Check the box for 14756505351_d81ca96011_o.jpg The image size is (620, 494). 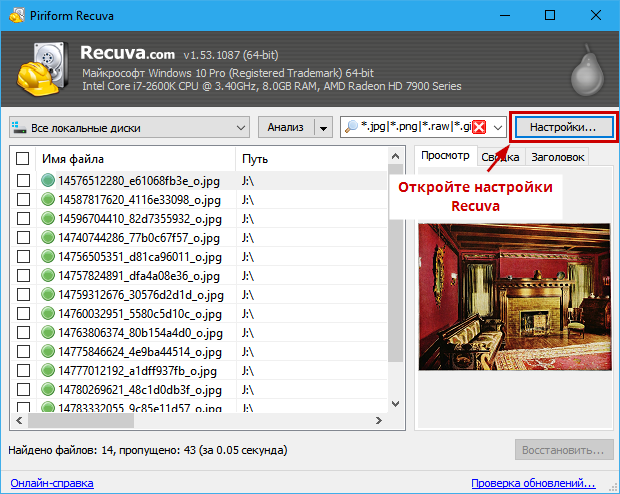[23, 256]
